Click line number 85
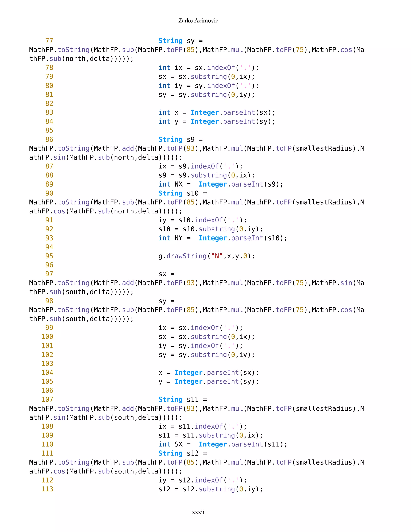411x532 pixels. tap(49, 130)
